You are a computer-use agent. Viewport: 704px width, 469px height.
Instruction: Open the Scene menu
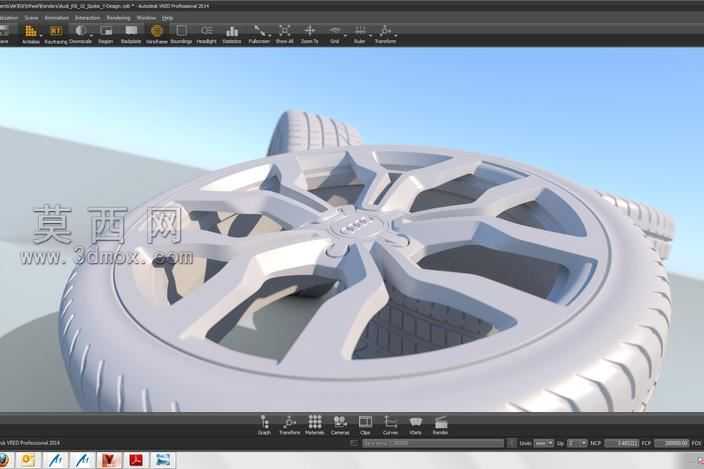[x=31, y=18]
